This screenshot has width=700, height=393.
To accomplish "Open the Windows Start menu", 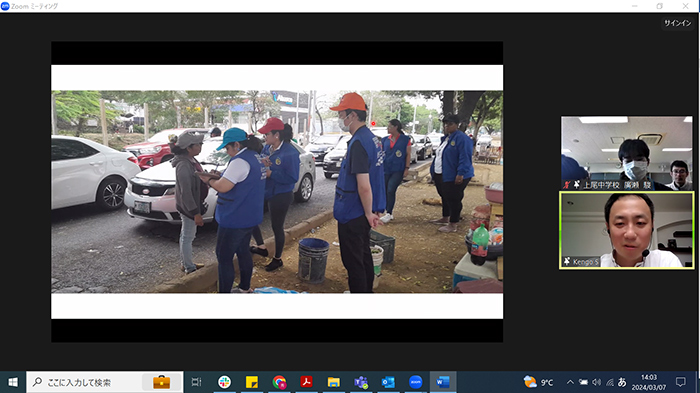I will 13,382.
